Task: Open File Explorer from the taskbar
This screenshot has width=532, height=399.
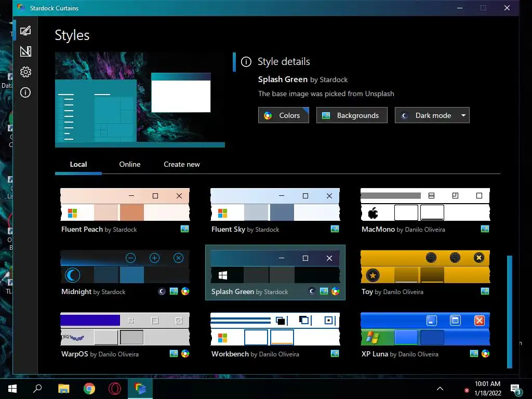Action: [63, 389]
